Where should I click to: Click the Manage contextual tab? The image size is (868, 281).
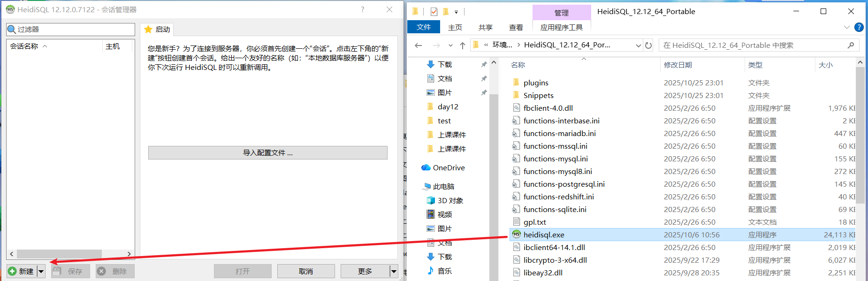click(x=562, y=13)
